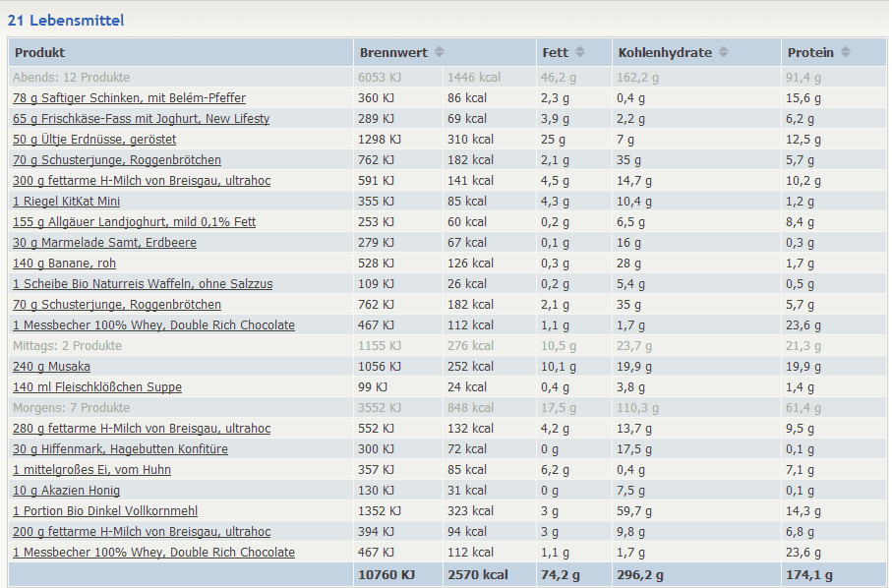Open 1 mittelgroßes Ei, vom Huhn link

92,470
